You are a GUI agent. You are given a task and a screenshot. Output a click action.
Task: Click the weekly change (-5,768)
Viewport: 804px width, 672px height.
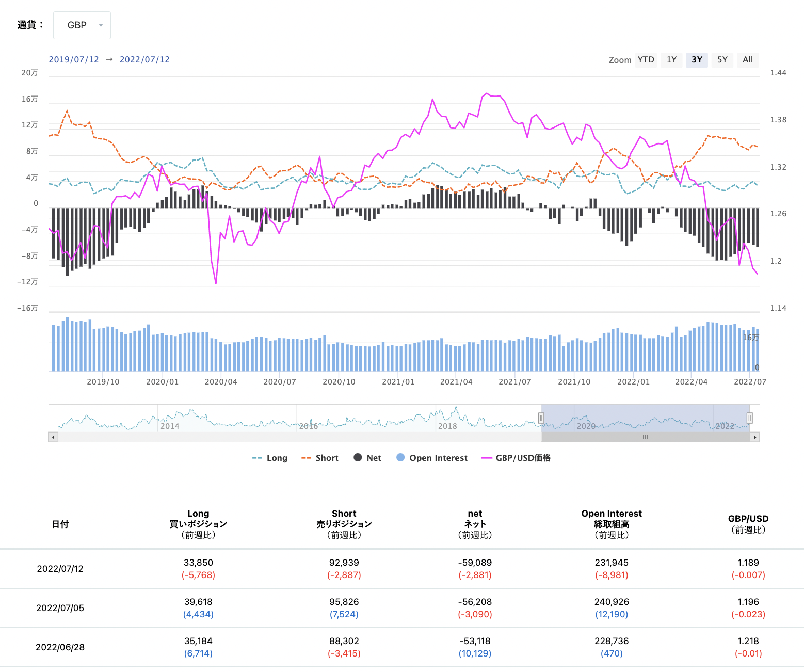[x=198, y=575]
